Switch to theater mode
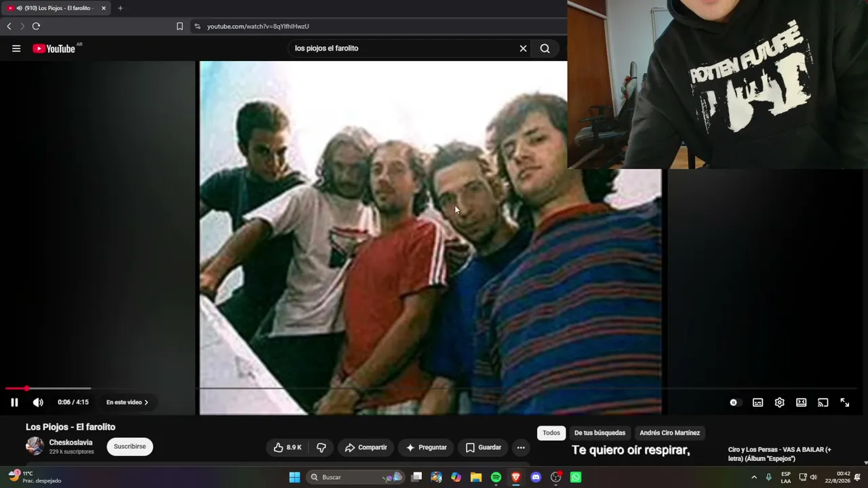The image size is (868, 488). click(801, 403)
